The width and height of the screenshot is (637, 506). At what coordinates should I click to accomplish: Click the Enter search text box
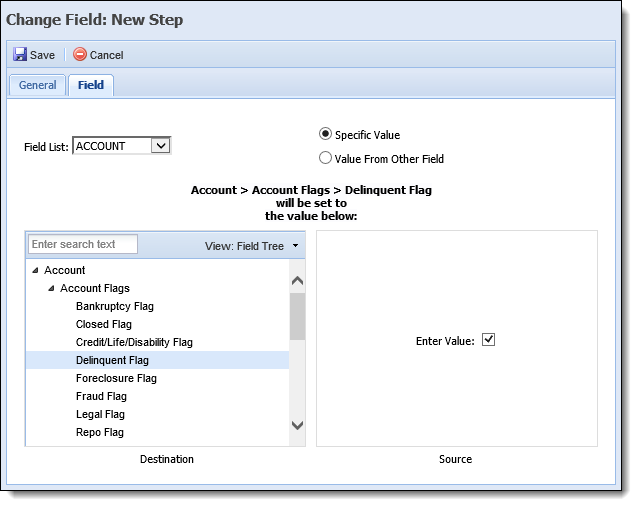[83, 244]
